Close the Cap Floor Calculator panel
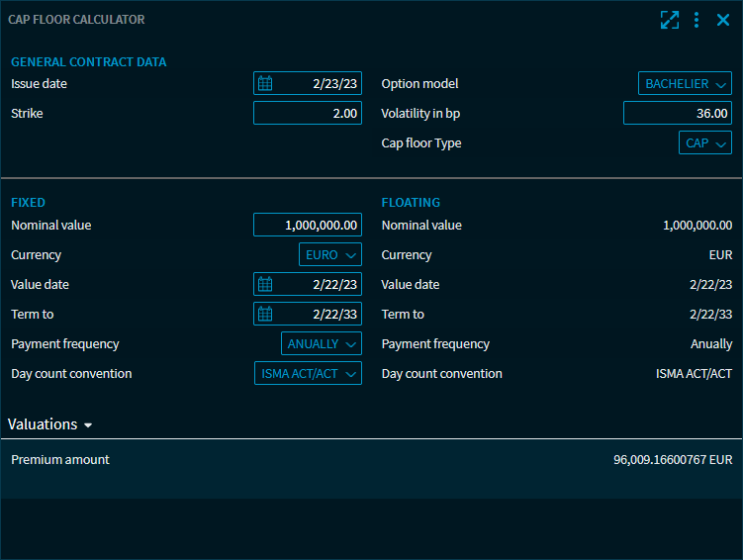The width and height of the screenshot is (743, 560). point(723,20)
